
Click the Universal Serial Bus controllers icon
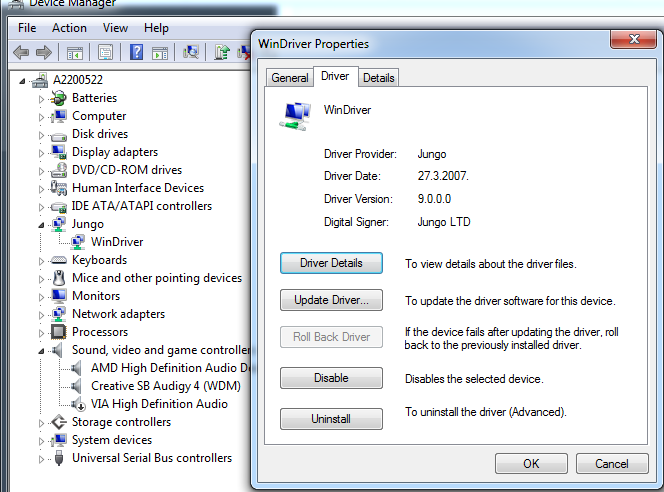click(59, 458)
